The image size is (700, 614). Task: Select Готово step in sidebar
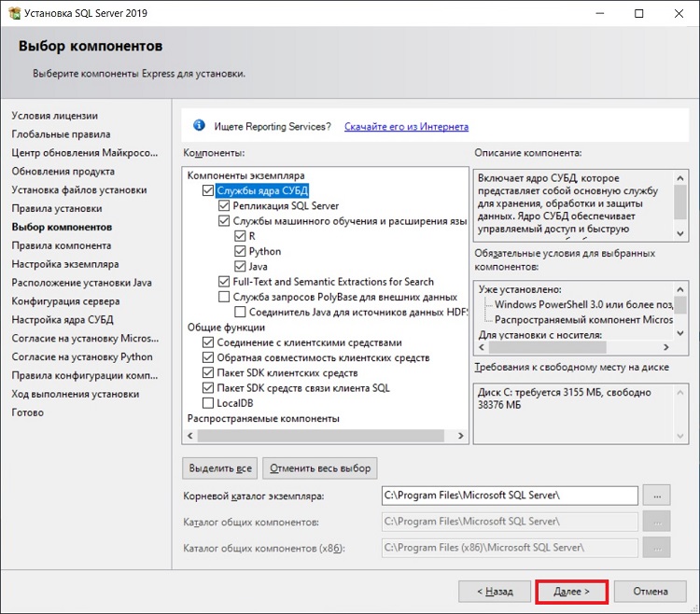pyautogui.click(x=28, y=412)
